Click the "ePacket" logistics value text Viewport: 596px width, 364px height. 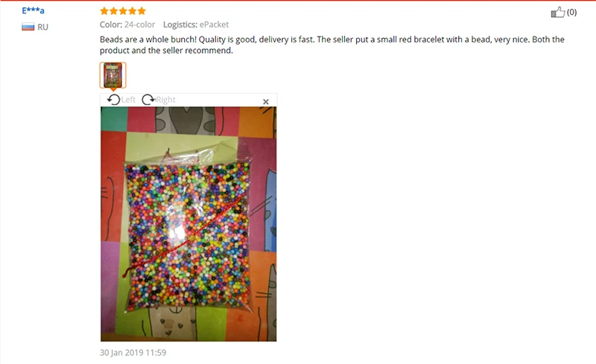point(214,25)
